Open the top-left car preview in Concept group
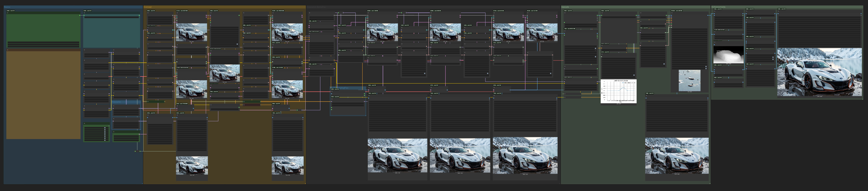The height and width of the screenshot is (191, 868). tap(191, 32)
